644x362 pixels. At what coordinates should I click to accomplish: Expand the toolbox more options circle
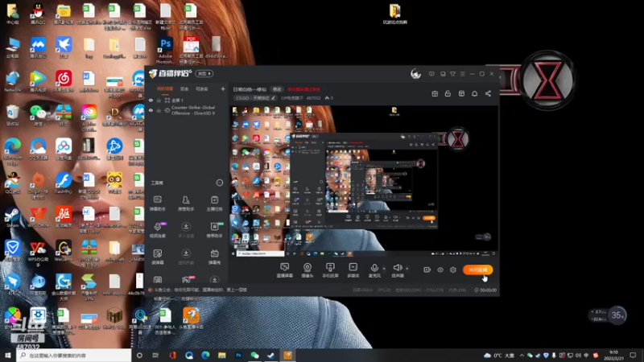tap(219, 183)
